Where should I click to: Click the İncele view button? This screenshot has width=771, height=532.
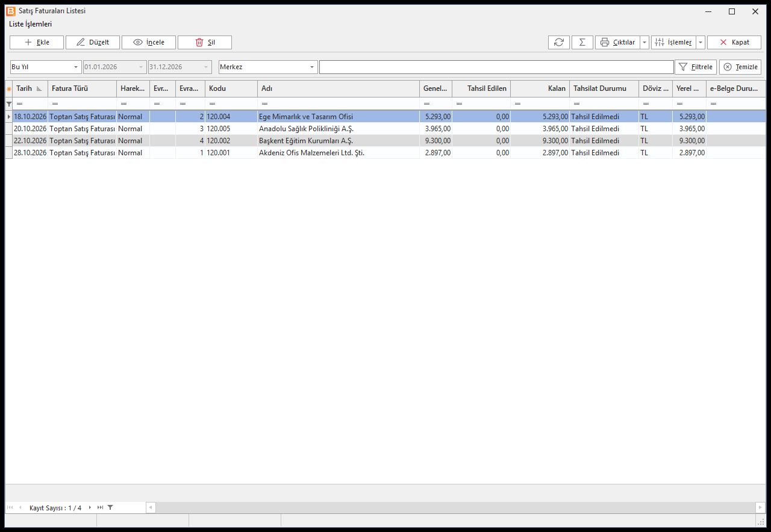pyautogui.click(x=149, y=42)
